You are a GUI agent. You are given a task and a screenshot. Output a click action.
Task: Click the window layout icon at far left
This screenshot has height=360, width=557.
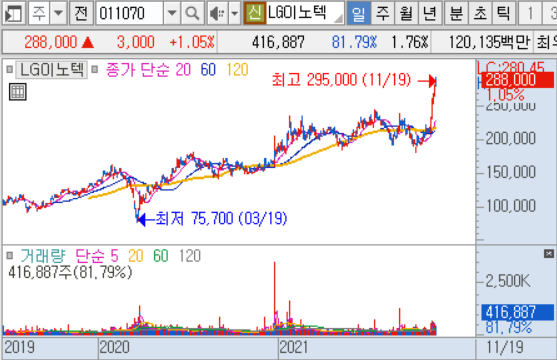click(13, 14)
